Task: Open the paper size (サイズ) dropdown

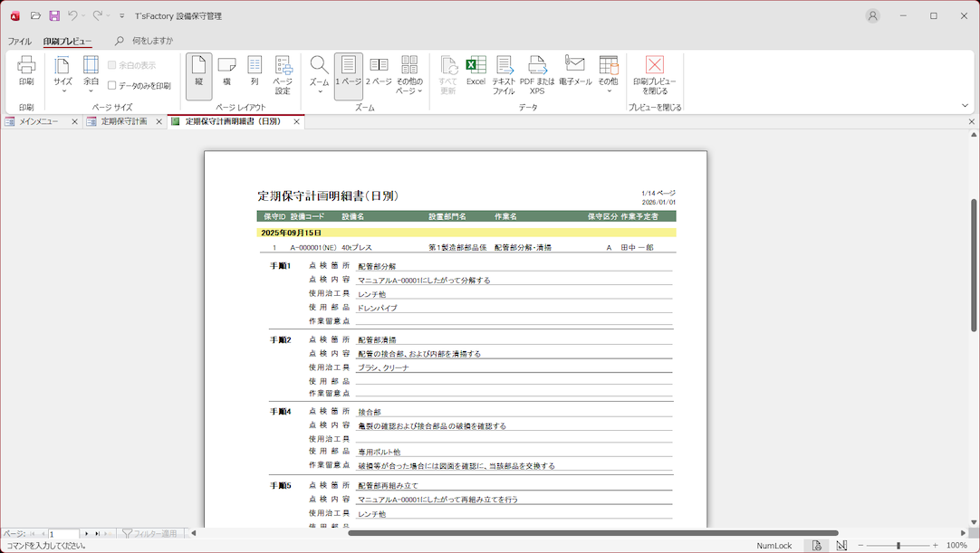Action: tap(62, 74)
